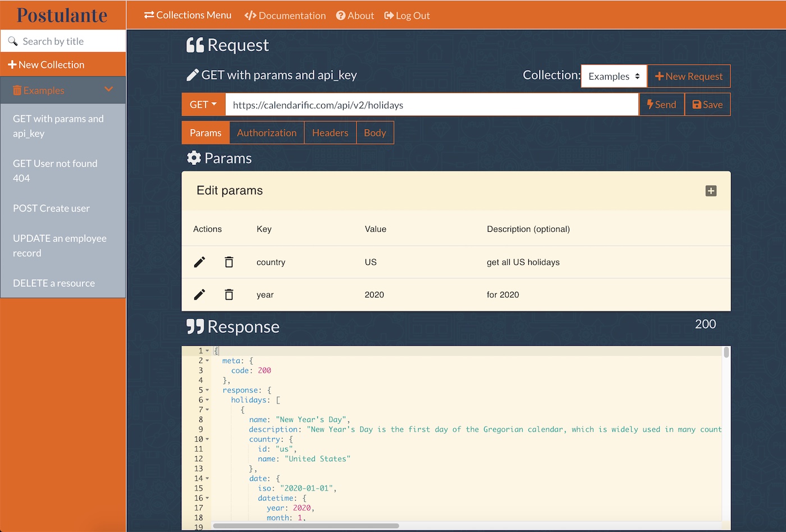This screenshot has width=786, height=532.
Task: Click the 'US' value cell
Action: click(x=371, y=262)
